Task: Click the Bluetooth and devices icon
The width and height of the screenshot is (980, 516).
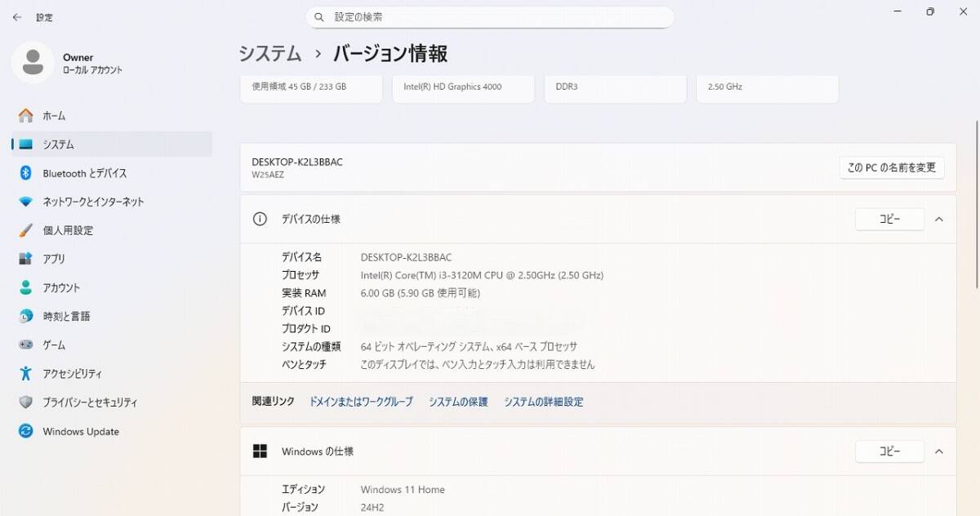Action: (x=26, y=173)
